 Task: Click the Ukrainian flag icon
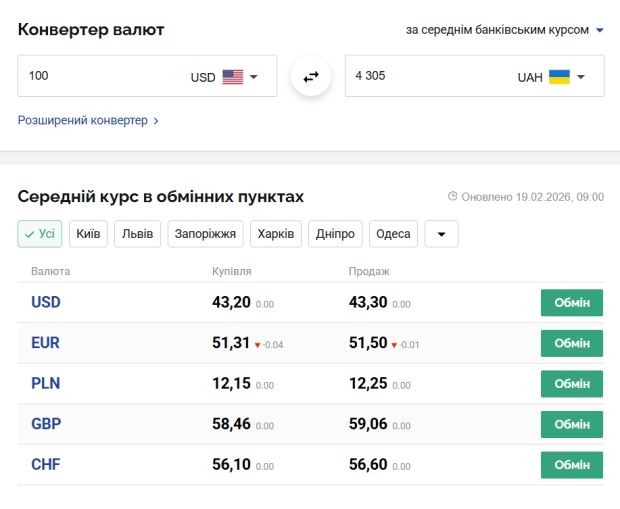tap(559, 77)
